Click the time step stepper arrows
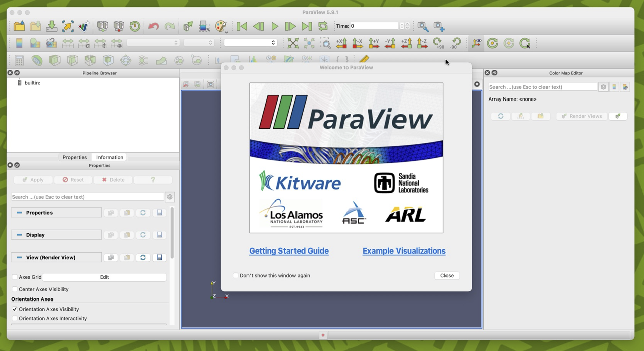 point(407,26)
